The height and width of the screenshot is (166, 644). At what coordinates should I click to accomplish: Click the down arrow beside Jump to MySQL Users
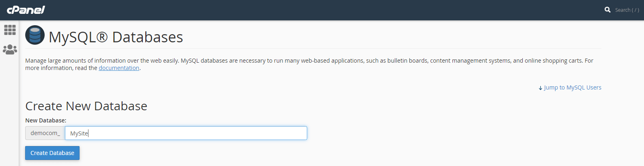(541, 88)
